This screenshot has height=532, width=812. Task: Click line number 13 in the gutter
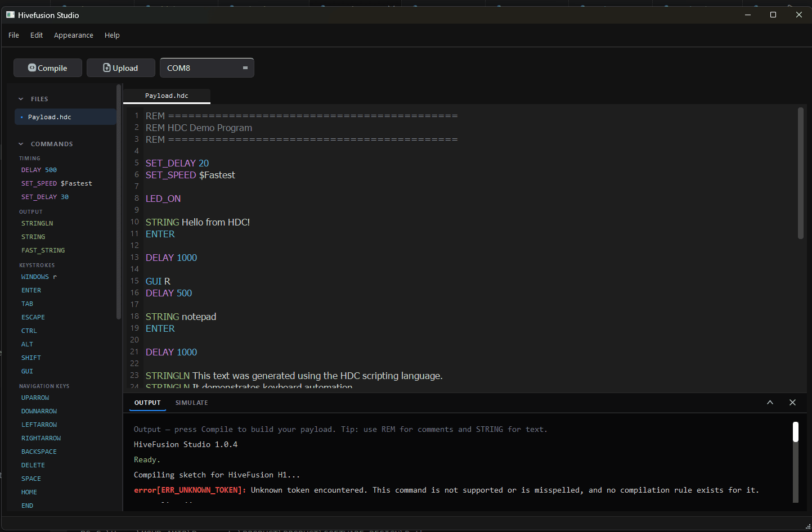[134, 257]
